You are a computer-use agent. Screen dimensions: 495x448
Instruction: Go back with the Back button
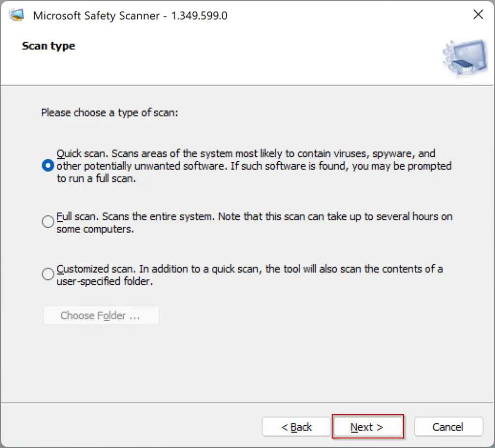point(297,427)
